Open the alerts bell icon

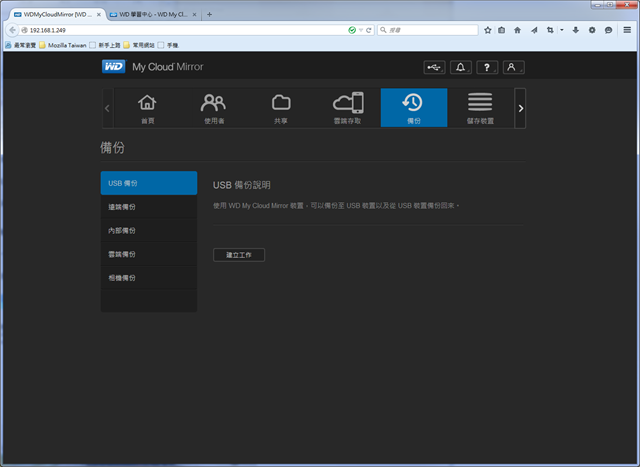(x=461, y=67)
